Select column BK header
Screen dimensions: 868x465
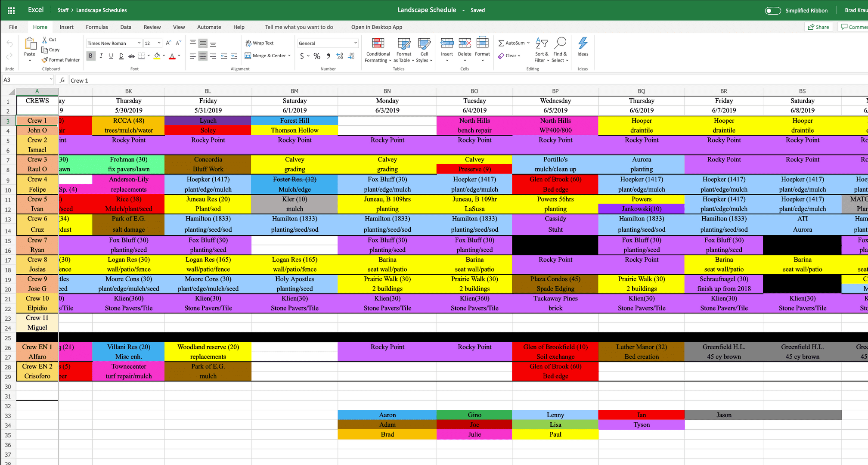[128, 91]
